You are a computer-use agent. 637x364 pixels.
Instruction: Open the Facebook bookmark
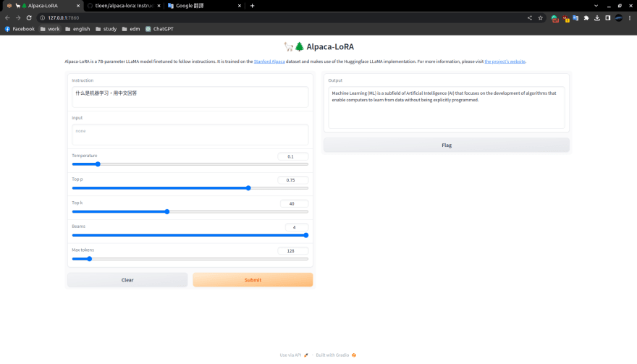[x=20, y=29]
